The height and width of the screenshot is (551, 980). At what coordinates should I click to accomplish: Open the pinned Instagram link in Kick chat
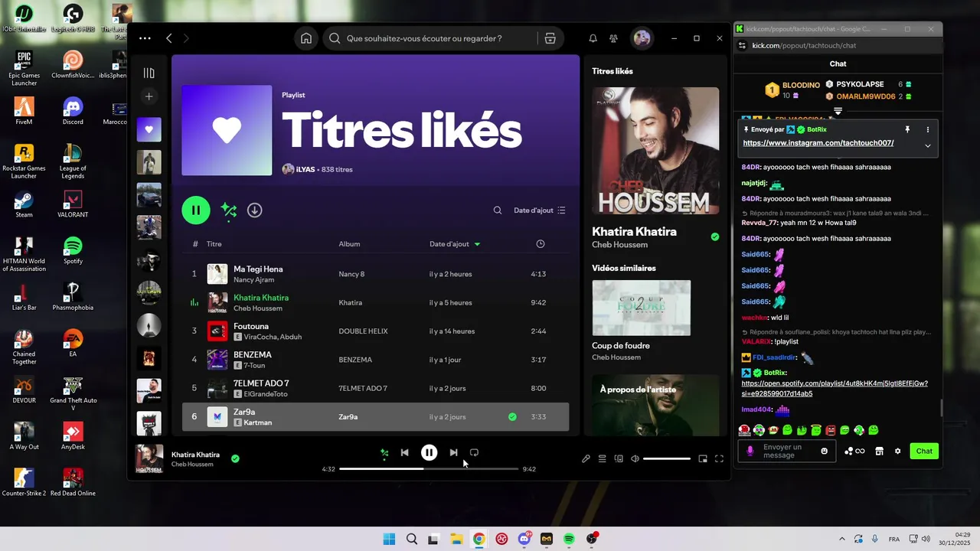[818, 143]
